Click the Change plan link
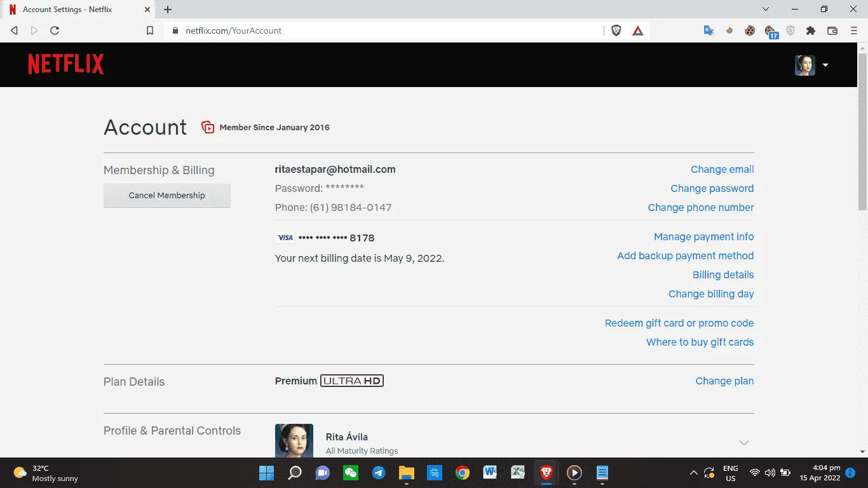868x488 pixels. click(724, 381)
